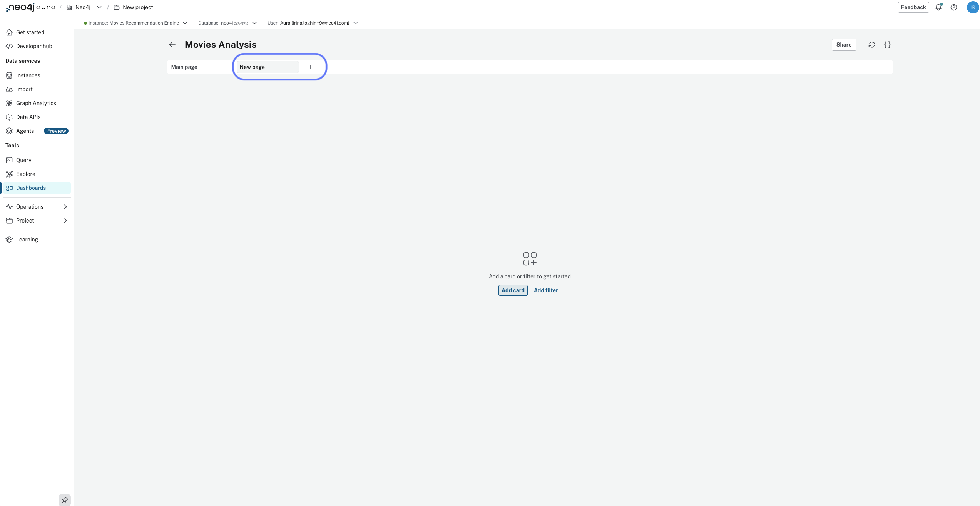Viewport: 980px width, 506px height.
Task: Open the Query tool in the sidebar
Action: [x=23, y=160]
